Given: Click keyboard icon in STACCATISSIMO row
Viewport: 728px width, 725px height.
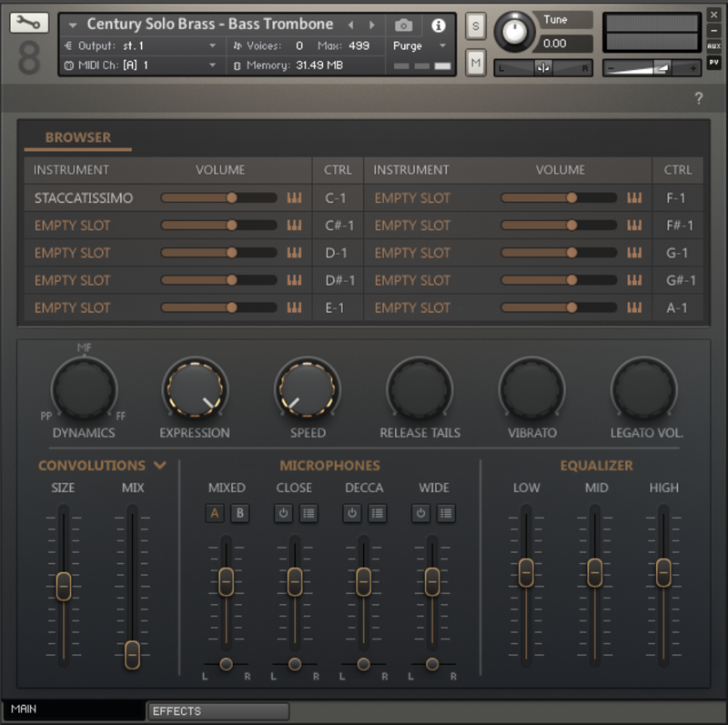Looking at the screenshot, I should coord(294,197).
